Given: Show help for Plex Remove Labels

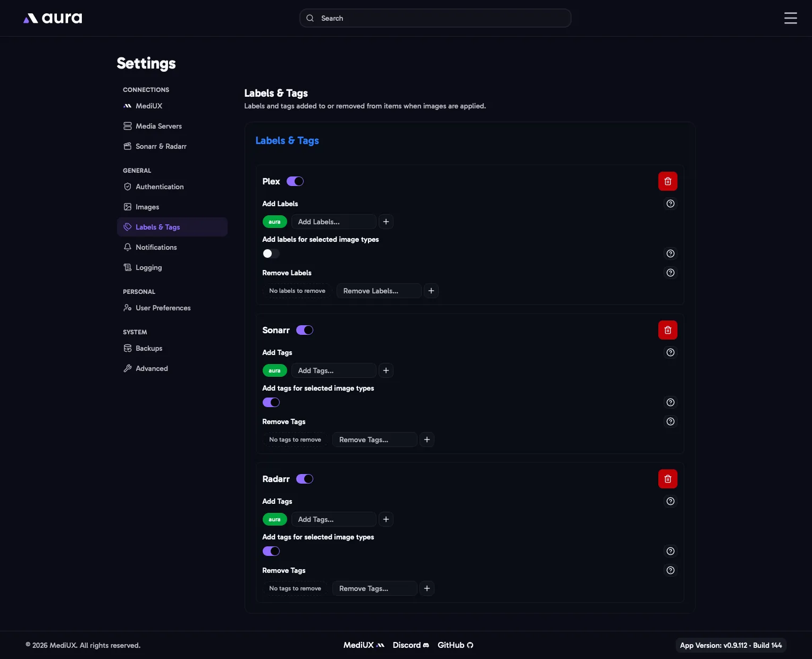Looking at the screenshot, I should (x=671, y=273).
